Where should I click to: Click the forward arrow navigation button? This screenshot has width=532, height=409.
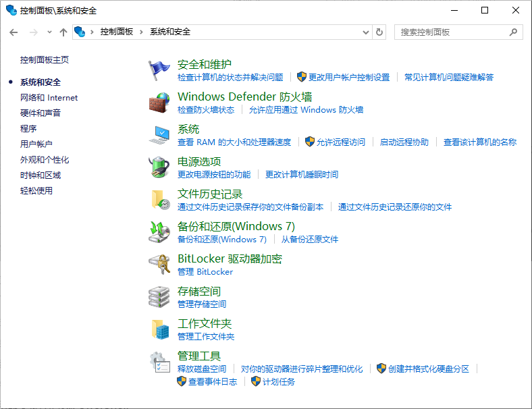tap(33, 32)
